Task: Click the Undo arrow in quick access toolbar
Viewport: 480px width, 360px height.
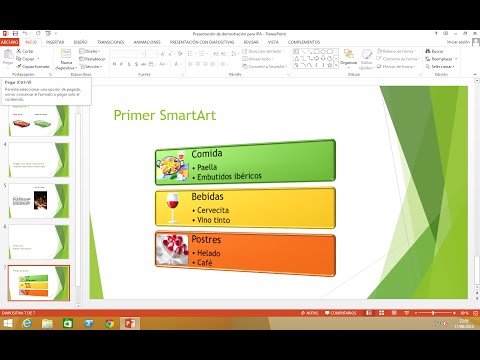Action: coord(25,33)
